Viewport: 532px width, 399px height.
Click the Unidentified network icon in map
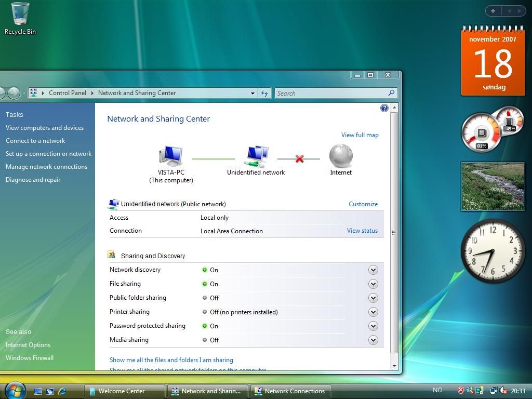point(256,156)
